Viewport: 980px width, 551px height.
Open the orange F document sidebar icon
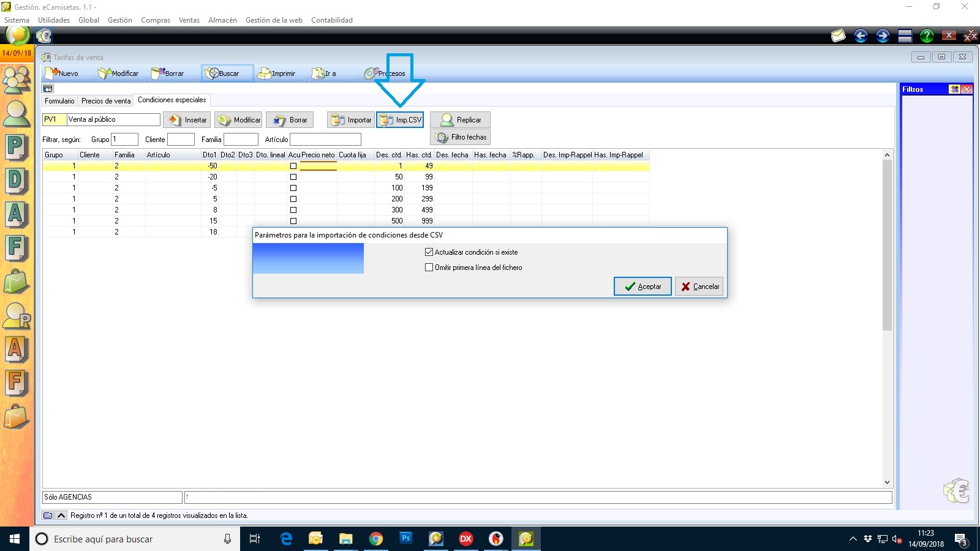(x=17, y=383)
